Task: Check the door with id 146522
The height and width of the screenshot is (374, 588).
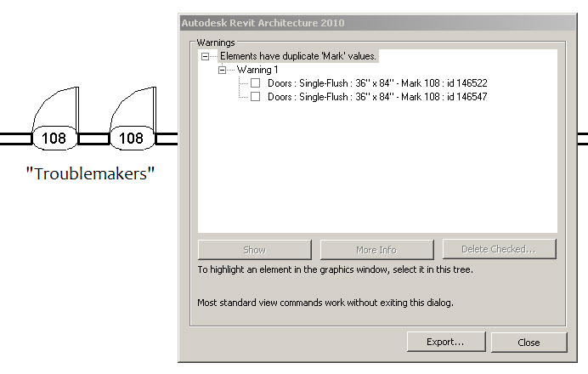Action: tap(256, 83)
